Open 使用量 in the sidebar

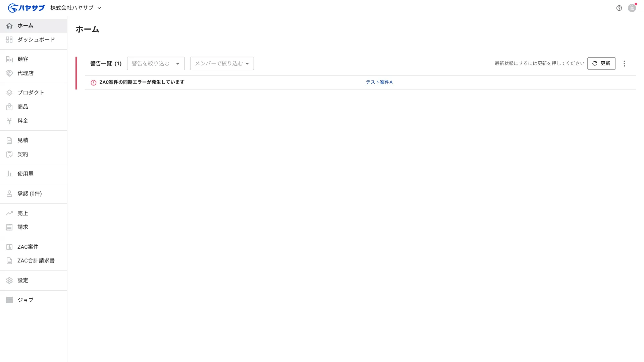[x=34, y=174]
